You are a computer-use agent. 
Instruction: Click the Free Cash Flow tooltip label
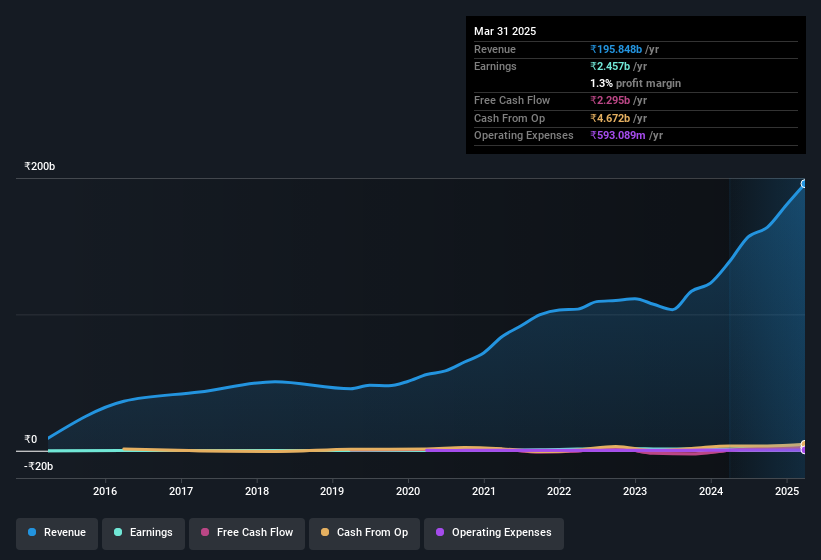(512, 100)
